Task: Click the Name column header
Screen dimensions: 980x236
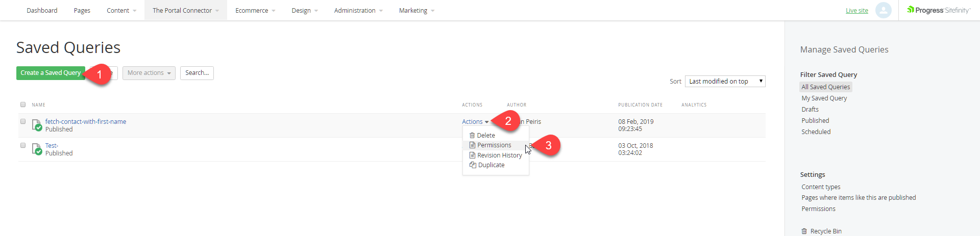Action: pyautogui.click(x=38, y=105)
